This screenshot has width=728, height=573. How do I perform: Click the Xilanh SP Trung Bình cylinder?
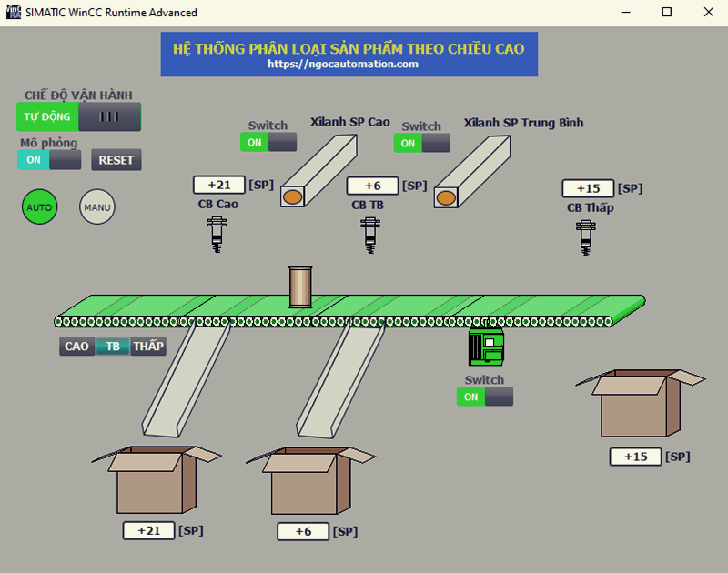[472, 172]
